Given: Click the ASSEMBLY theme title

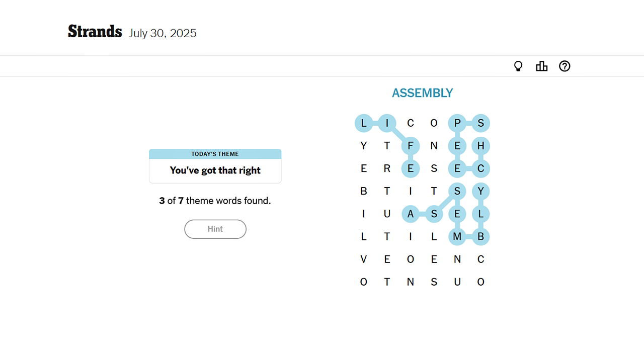Looking at the screenshot, I should tap(422, 93).
